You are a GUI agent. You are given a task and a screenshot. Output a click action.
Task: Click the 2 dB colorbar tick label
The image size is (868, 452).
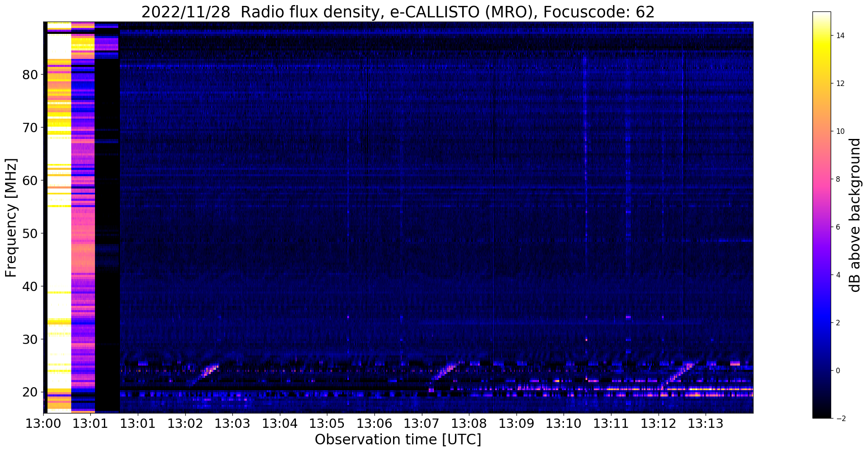837,323
